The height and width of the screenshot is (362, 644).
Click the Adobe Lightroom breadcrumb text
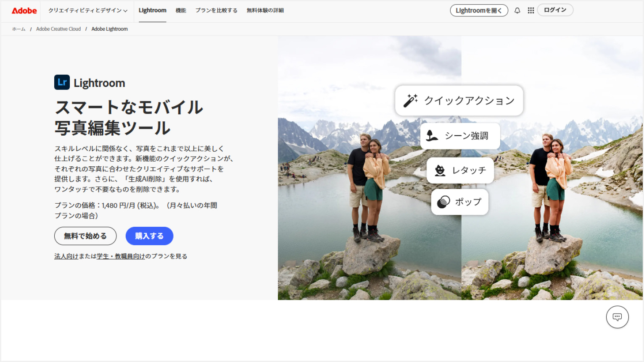109,29
